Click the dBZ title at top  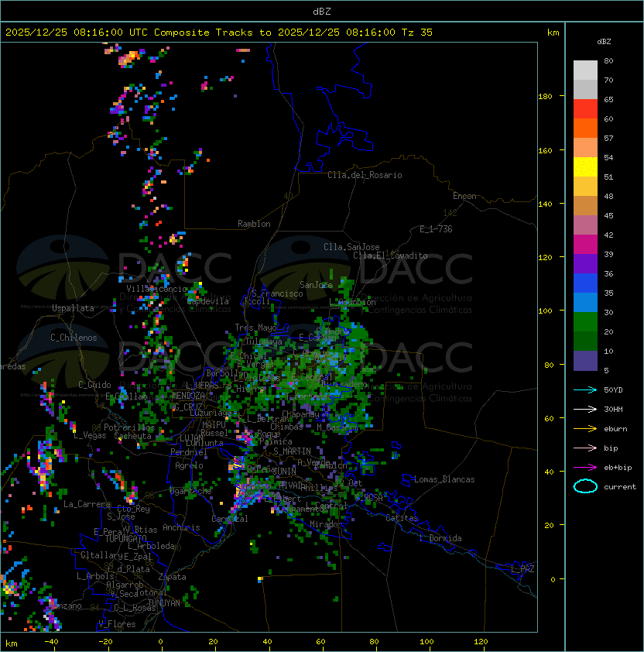click(x=322, y=12)
